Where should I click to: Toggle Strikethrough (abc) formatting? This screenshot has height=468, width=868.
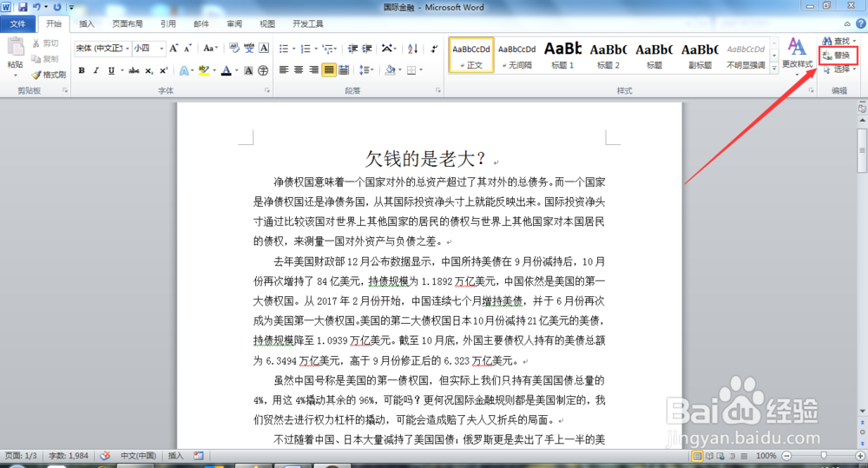134,70
